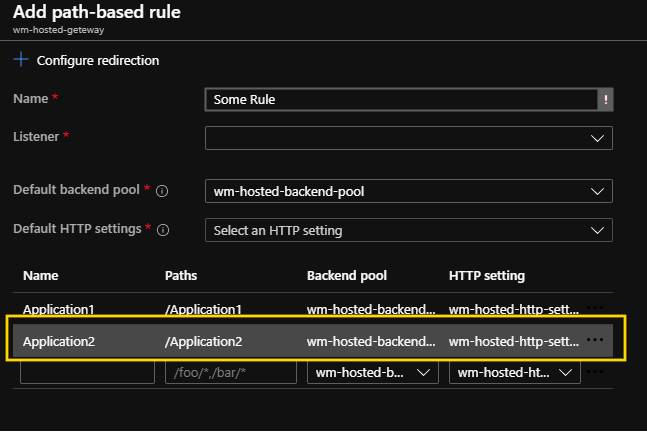The image size is (647, 432).
Task: Open the Listener dropdown
Action: click(x=409, y=138)
